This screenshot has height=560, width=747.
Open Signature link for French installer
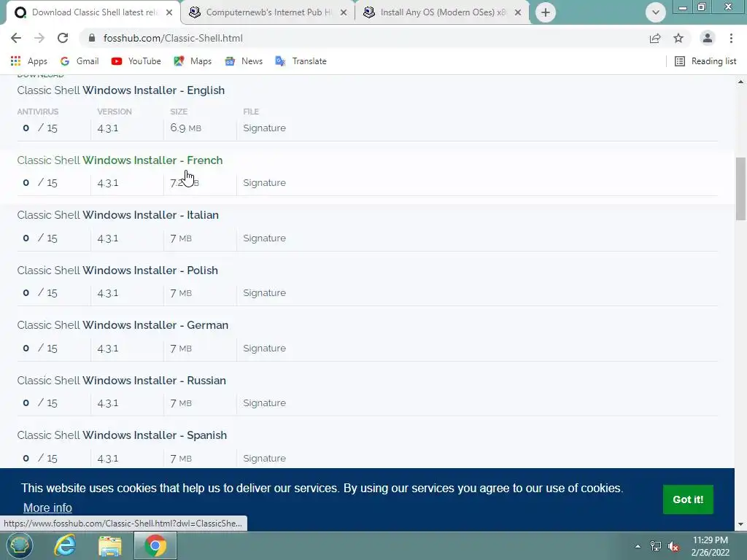click(264, 183)
